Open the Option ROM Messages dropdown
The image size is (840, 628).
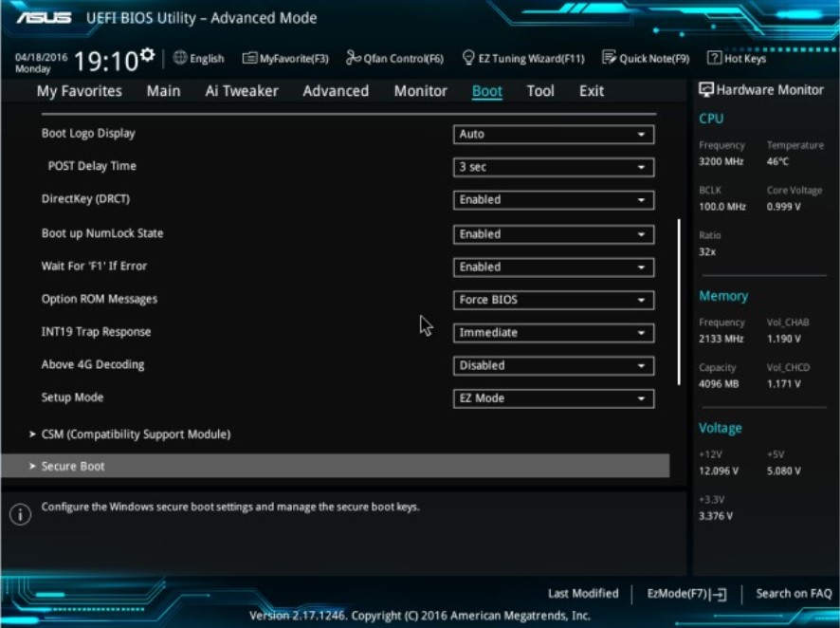point(554,299)
